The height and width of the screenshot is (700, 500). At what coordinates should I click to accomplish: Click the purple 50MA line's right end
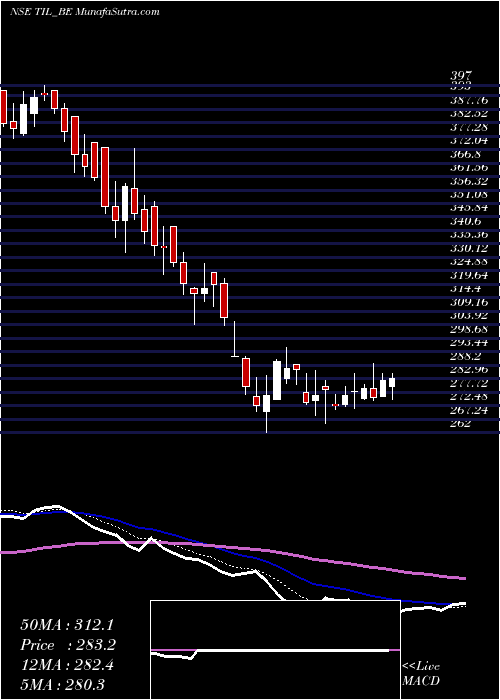point(463,579)
